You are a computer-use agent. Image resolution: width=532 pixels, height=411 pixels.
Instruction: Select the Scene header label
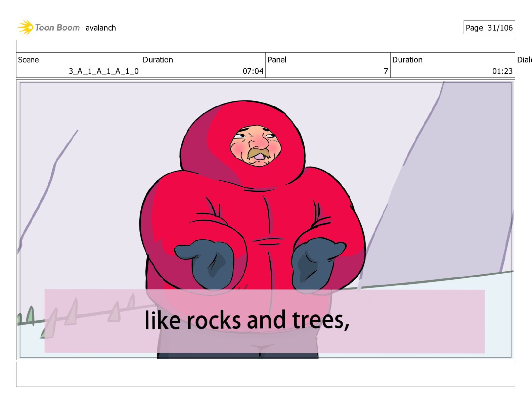[29, 60]
